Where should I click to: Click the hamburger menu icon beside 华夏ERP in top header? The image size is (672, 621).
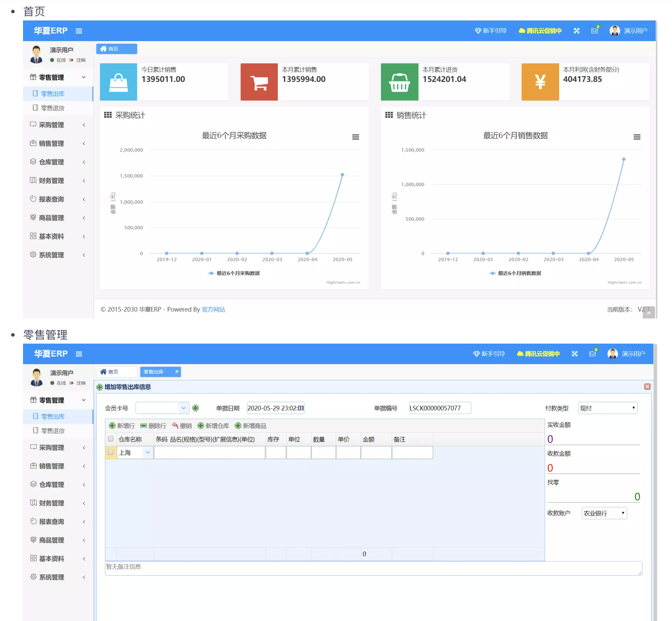coord(79,31)
